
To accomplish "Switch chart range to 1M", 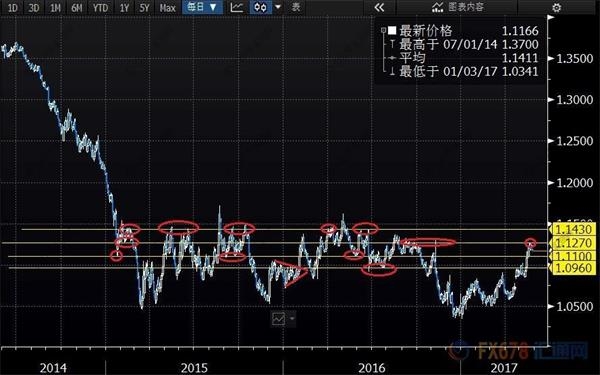I will [x=55, y=7].
